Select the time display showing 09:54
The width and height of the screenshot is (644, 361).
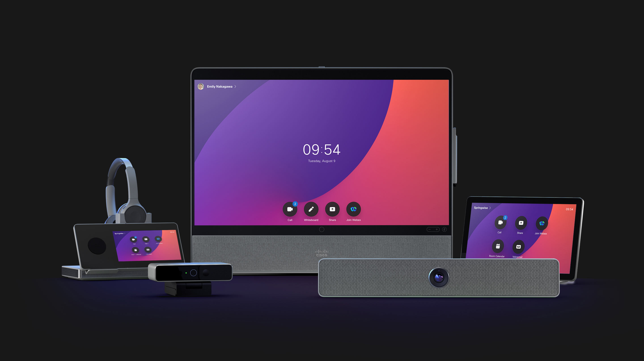click(x=322, y=150)
